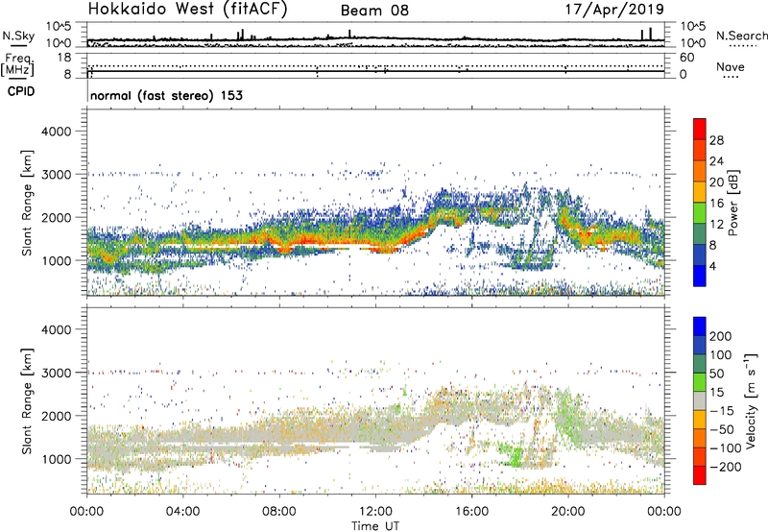Click 'Slant Range [km]' label of velocity panel
The image size is (768, 532).
(x=27, y=401)
